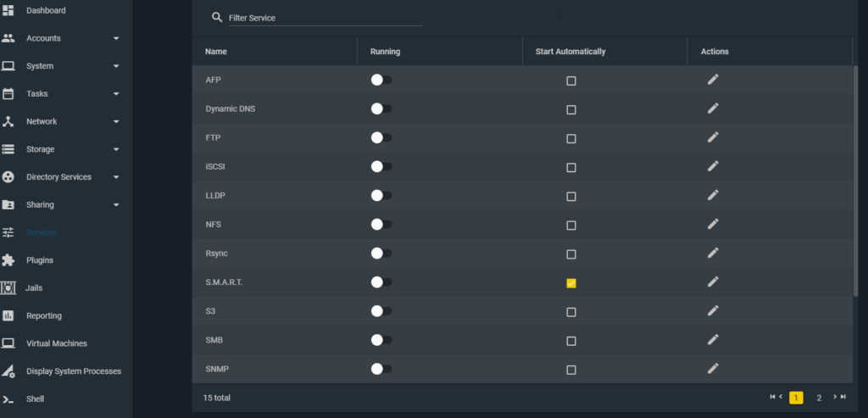The height and width of the screenshot is (418, 868).
Task: Expand the Storage sidebar section arrow
Action: click(116, 149)
